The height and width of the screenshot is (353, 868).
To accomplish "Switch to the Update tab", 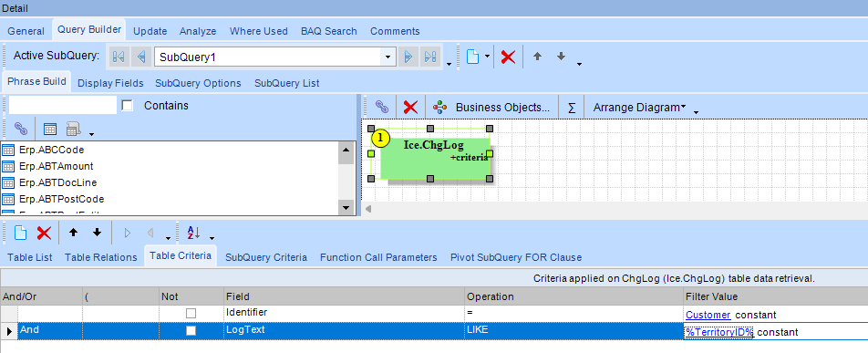I will pos(150,31).
